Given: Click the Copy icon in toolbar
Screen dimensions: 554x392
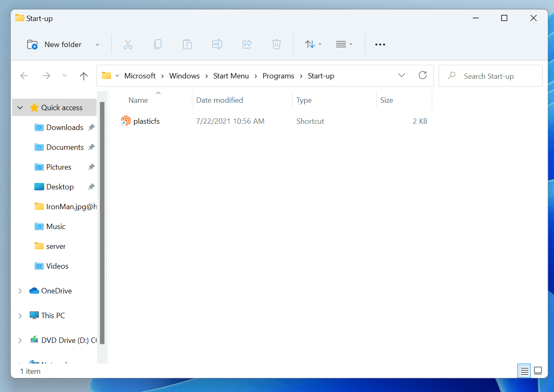Looking at the screenshot, I should coord(158,44).
